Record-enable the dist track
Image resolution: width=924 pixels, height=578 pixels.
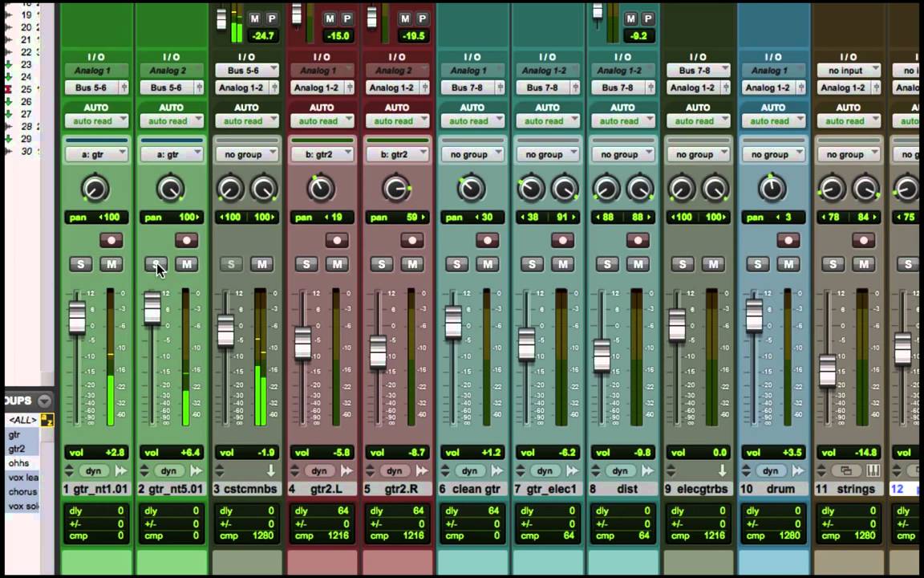pyautogui.click(x=638, y=240)
